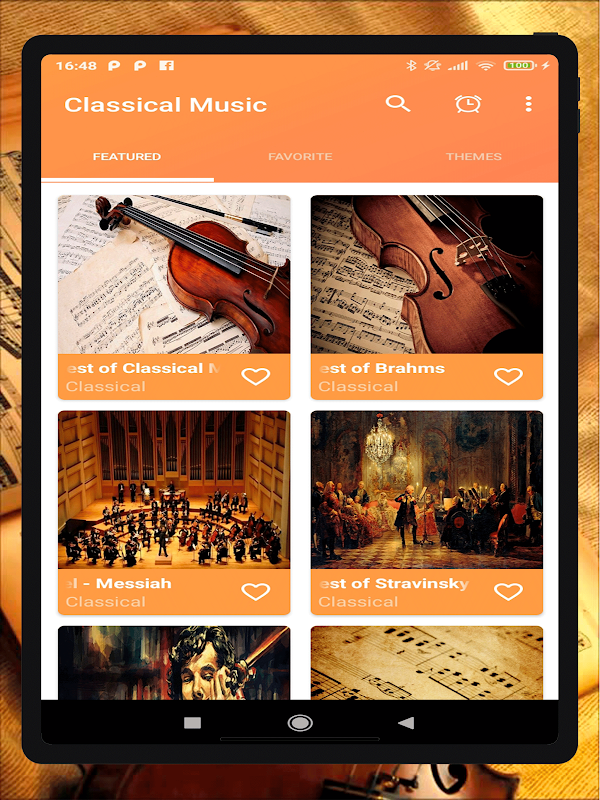Viewport: 600px width, 800px height.
Task: Click the Facebook notification icon in status bar
Action: [166, 65]
